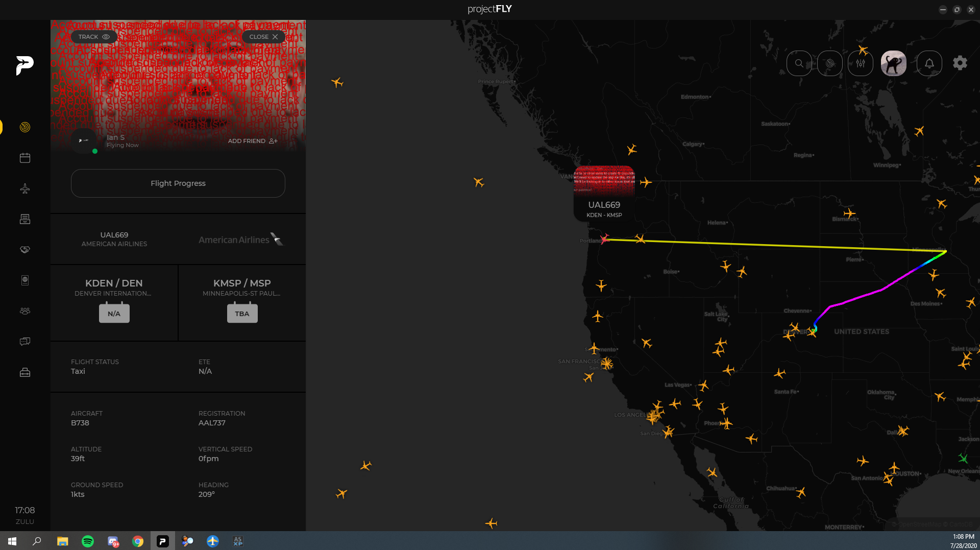Image resolution: width=980 pixels, height=550 pixels.
Task: Open File Explorer from taskbar
Action: pyautogui.click(x=63, y=541)
